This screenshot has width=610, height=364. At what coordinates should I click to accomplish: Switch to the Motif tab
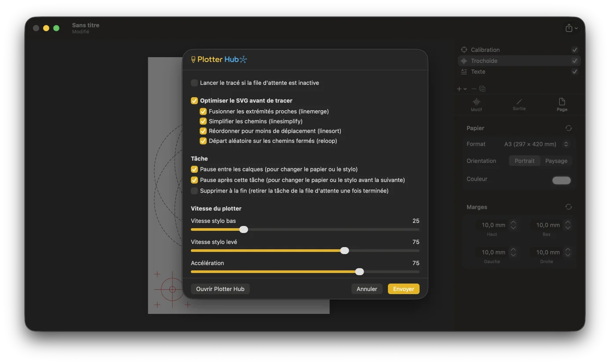[x=476, y=105]
